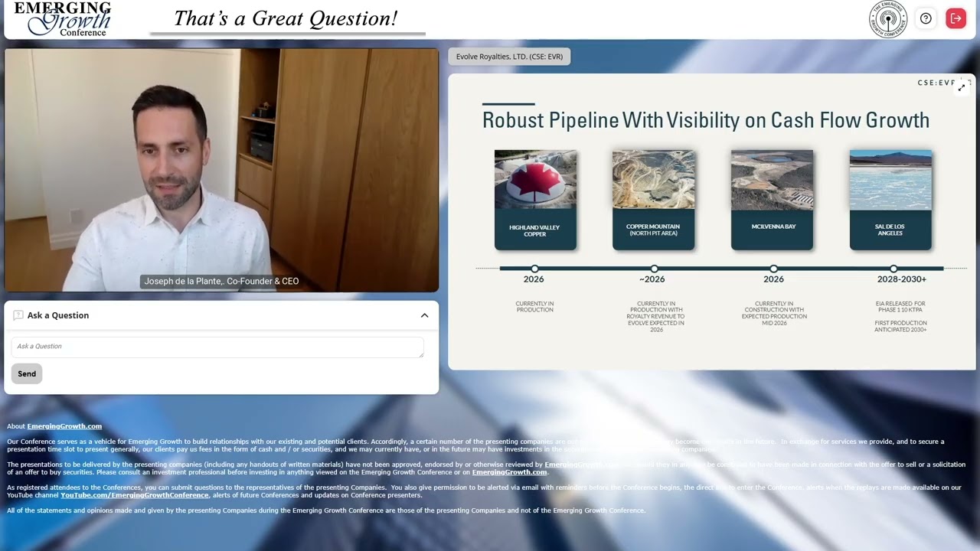980x551 pixels.
Task: Click the Joseph de la Plante name caption
Action: pos(221,281)
